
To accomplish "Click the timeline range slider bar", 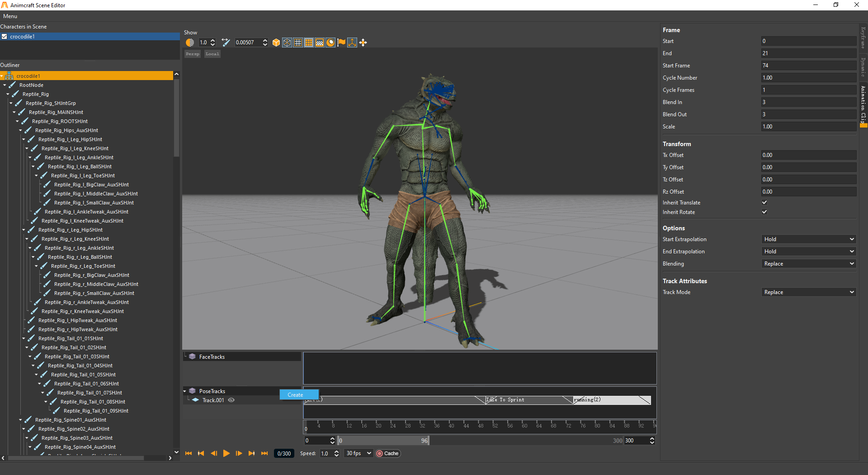I will coord(383,441).
